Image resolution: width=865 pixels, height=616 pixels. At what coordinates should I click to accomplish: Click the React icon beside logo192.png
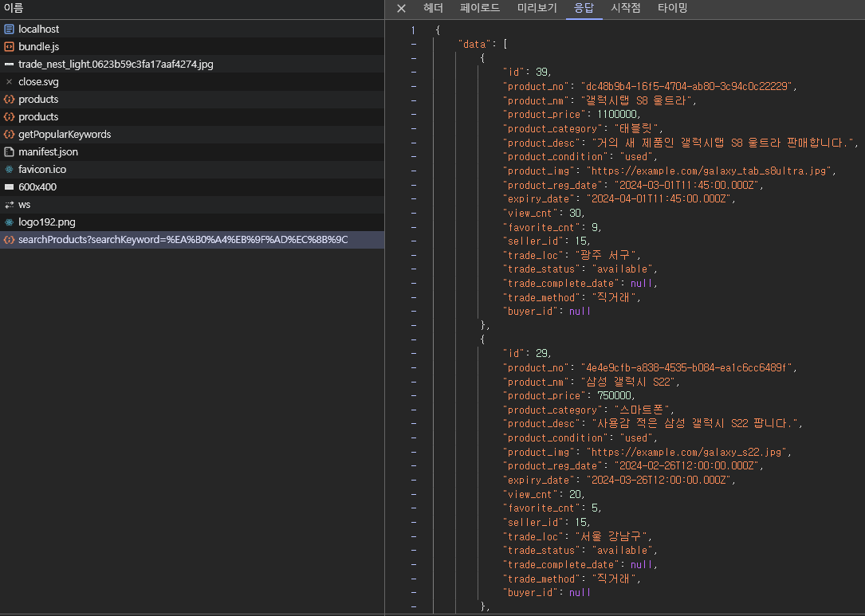tap(9, 222)
